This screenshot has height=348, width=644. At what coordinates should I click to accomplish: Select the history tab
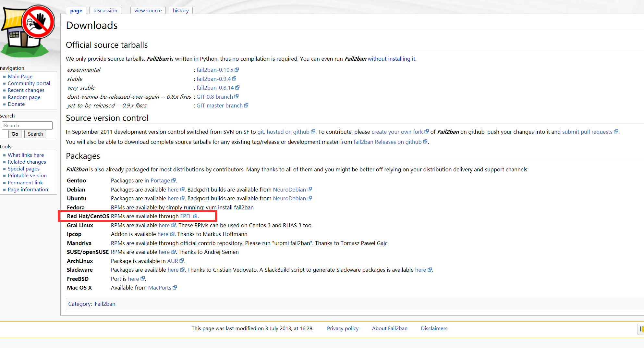pyautogui.click(x=181, y=10)
